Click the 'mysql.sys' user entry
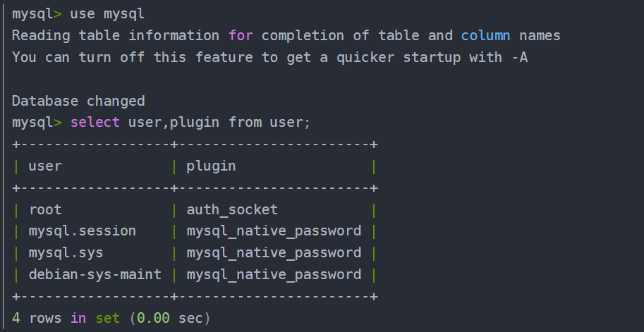Viewport: 644px width, 332px height. coord(66,253)
